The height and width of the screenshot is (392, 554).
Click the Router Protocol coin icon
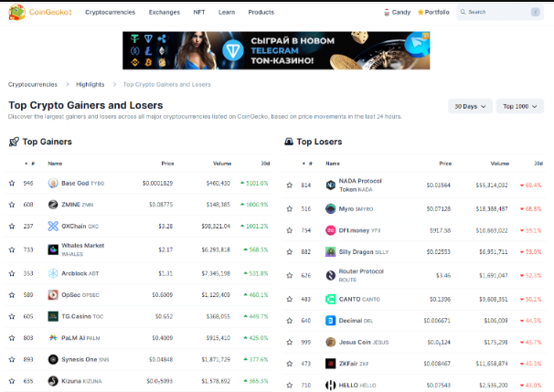(x=330, y=275)
